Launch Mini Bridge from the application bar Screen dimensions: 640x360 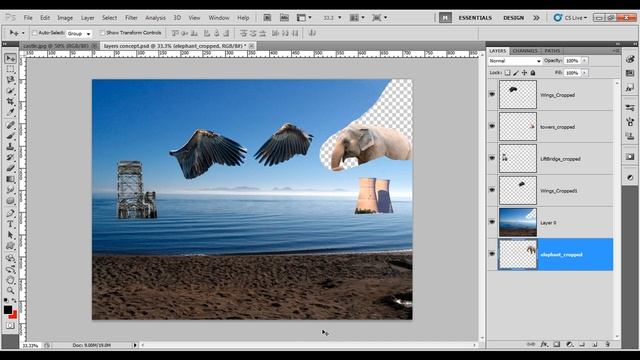coord(284,18)
